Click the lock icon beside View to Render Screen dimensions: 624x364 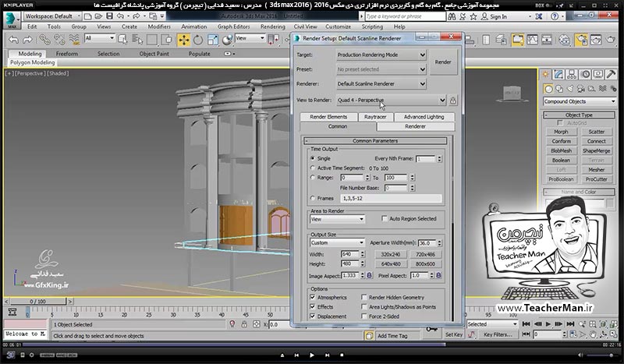[x=453, y=101]
